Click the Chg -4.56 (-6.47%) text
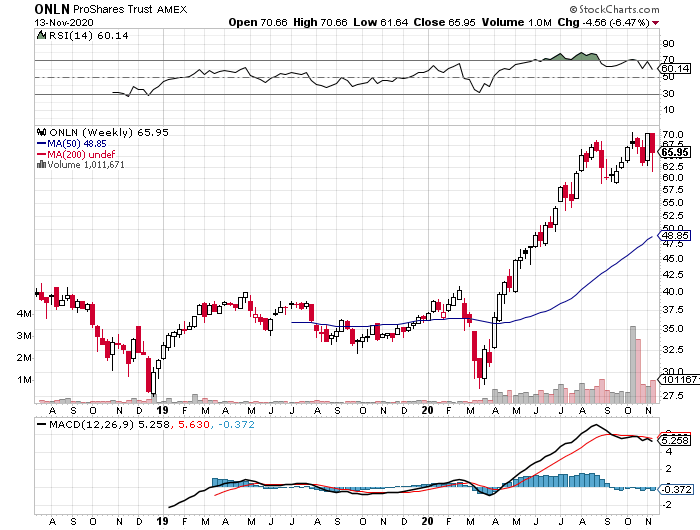The image size is (700, 530). click(x=603, y=22)
